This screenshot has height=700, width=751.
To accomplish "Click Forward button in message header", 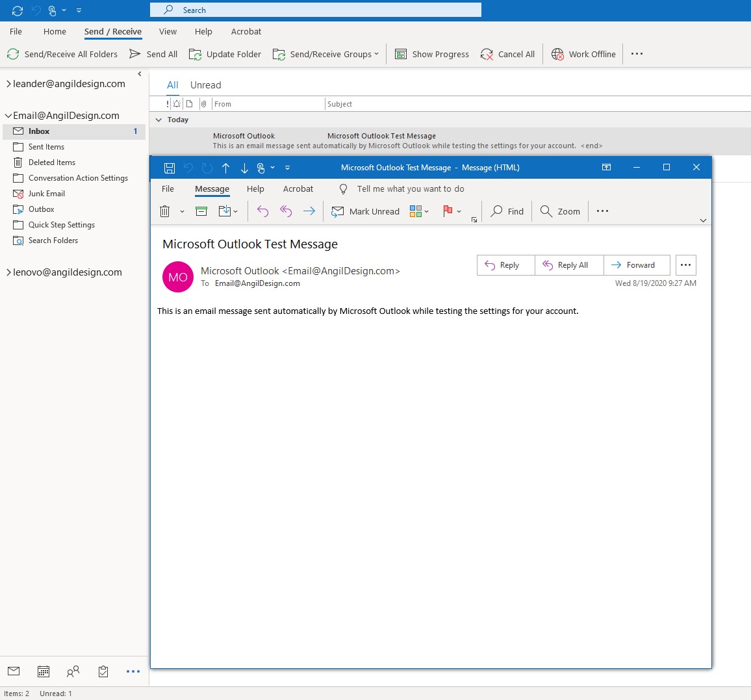I will coord(637,265).
